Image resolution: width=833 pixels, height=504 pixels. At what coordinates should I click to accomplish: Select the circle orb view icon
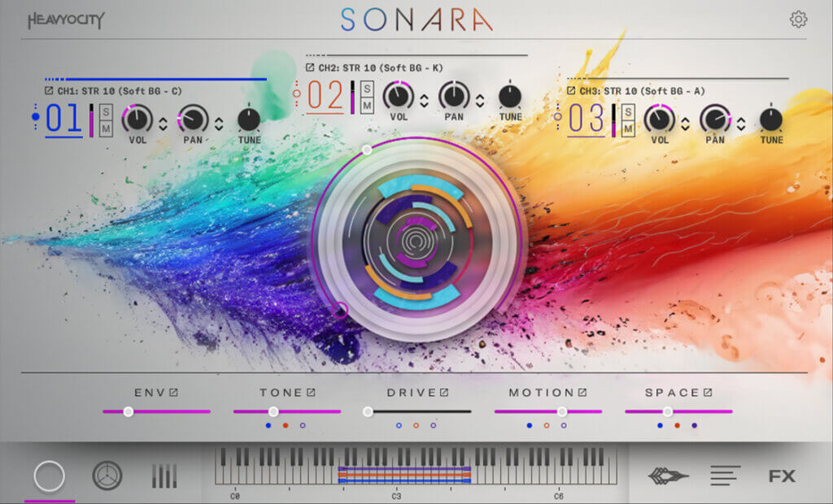click(x=49, y=477)
